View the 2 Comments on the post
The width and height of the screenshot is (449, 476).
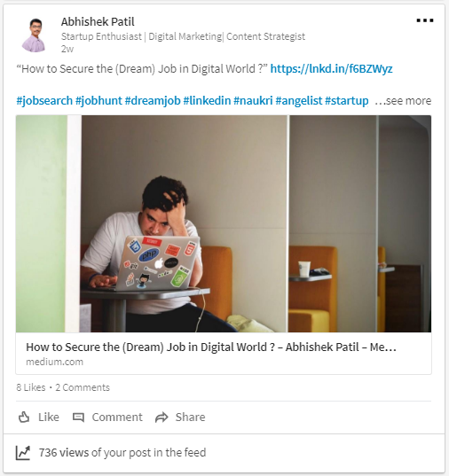pyautogui.click(x=83, y=387)
